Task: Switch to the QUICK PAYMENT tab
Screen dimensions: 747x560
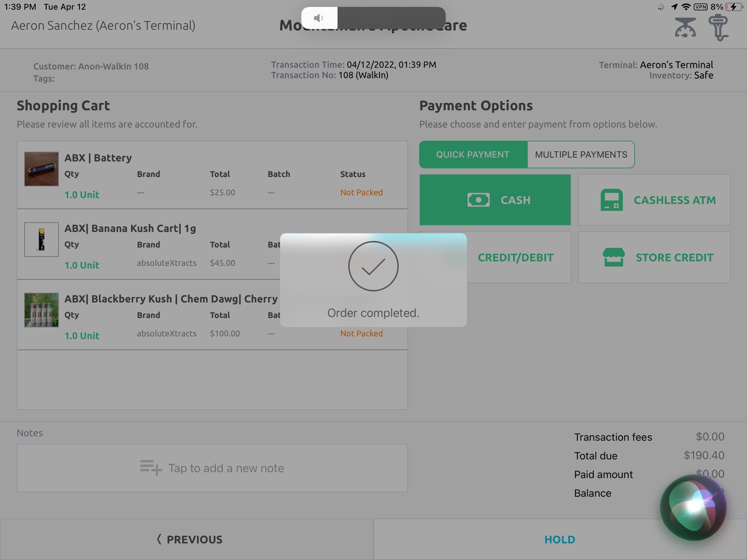Action: pyautogui.click(x=473, y=154)
